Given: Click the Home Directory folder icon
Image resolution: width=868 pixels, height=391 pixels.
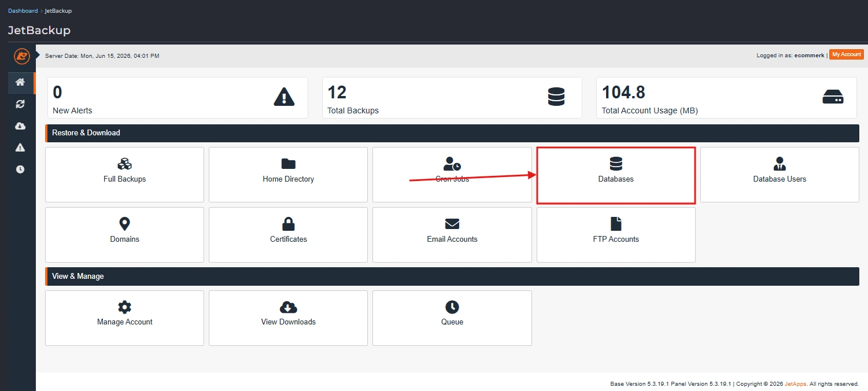Looking at the screenshot, I should [x=288, y=164].
